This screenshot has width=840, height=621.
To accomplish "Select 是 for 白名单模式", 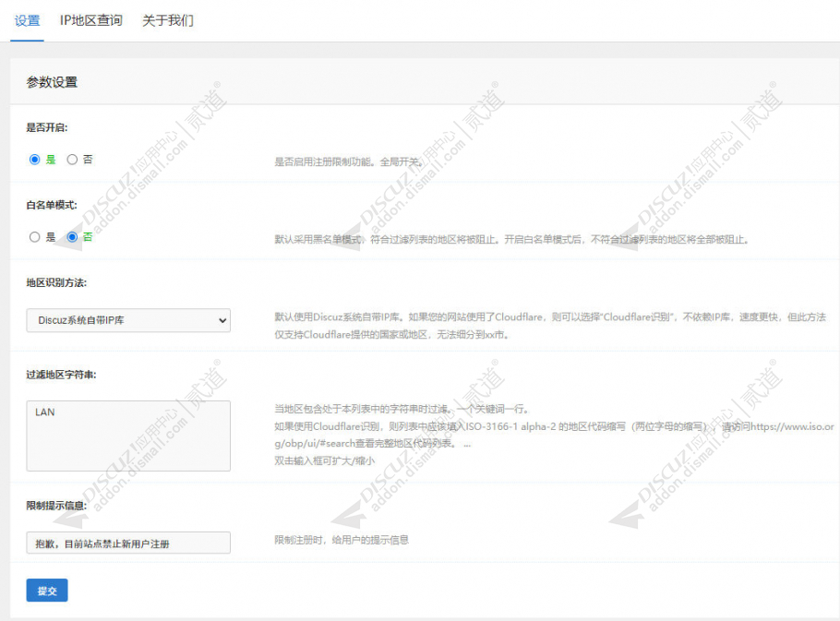I will coord(35,237).
